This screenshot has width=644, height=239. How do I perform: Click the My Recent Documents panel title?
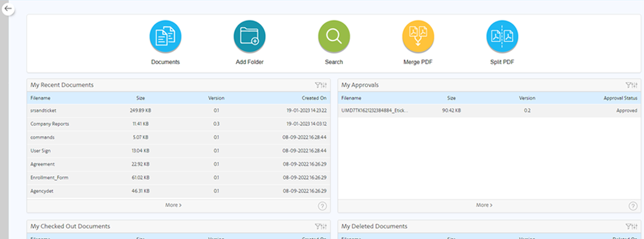[x=62, y=85]
